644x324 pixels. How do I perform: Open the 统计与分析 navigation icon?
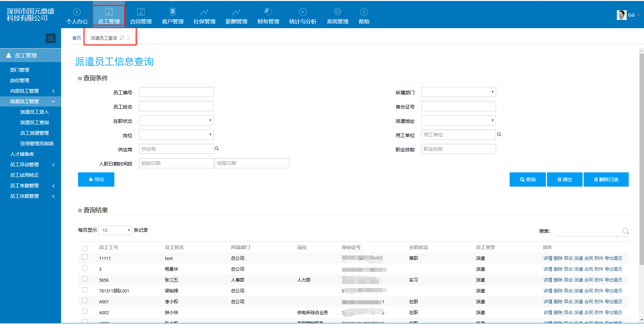pyautogui.click(x=303, y=12)
